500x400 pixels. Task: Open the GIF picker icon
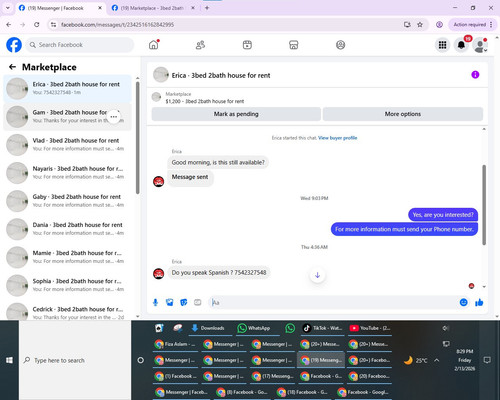click(198, 302)
